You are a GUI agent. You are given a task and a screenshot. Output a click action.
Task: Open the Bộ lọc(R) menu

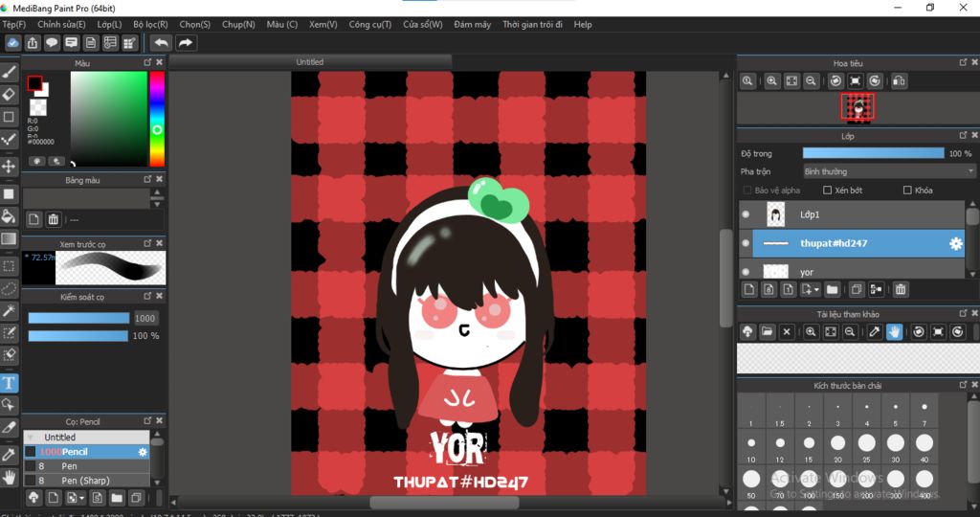tap(150, 24)
